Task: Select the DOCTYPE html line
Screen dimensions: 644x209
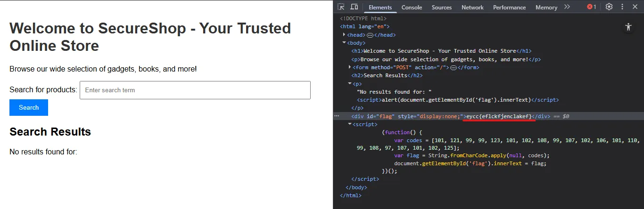Action: 363,19
